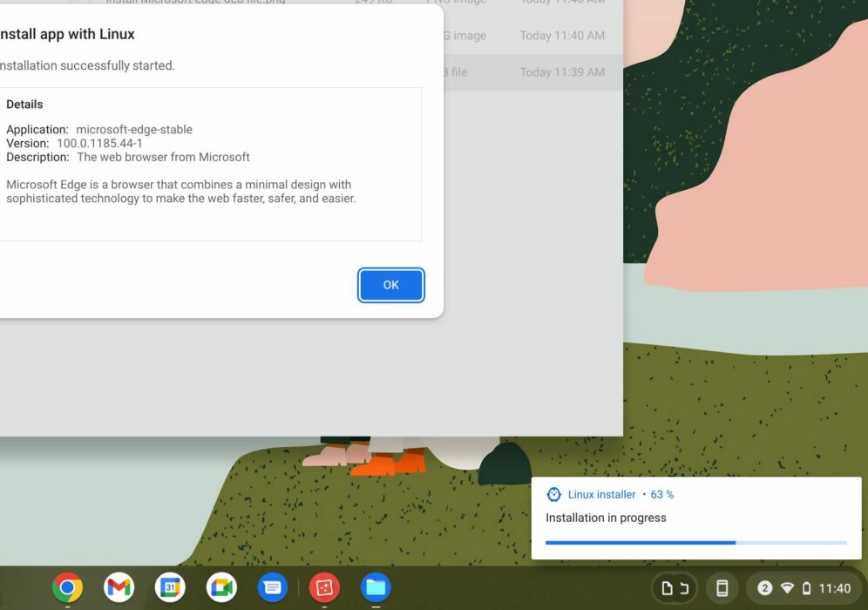Click the Linux installer penguin icon

tap(553, 494)
